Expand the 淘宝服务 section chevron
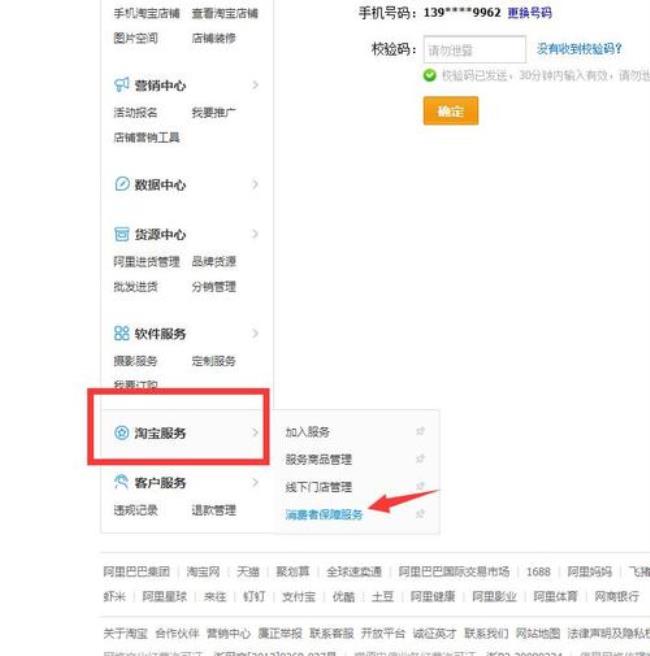 [255, 433]
